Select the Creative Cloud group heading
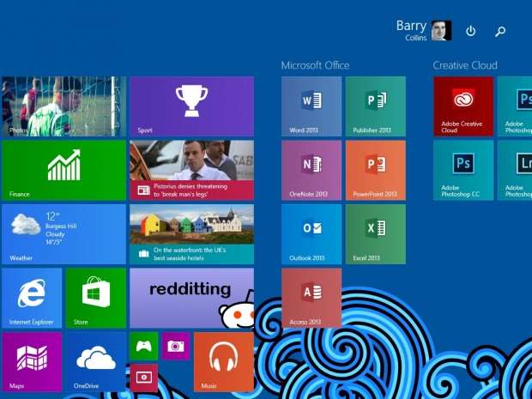Screen dimensions: 532x399 (x=465, y=65)
